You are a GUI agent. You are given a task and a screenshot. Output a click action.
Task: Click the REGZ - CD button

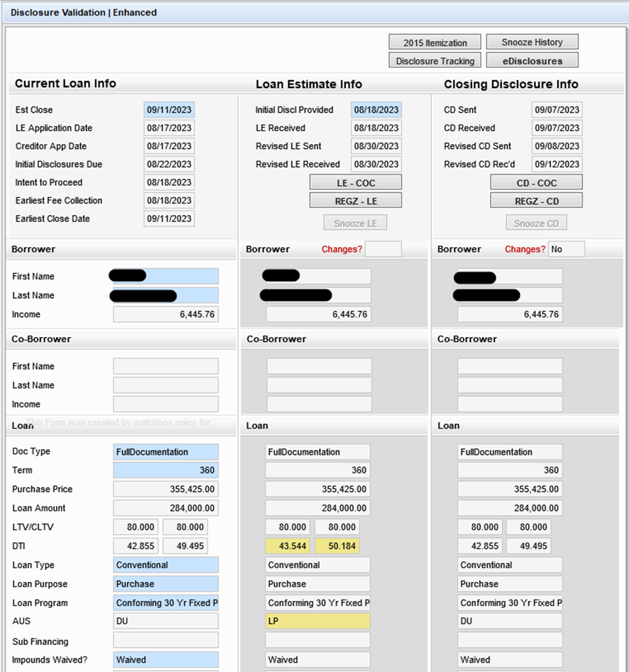click(536, 201)
